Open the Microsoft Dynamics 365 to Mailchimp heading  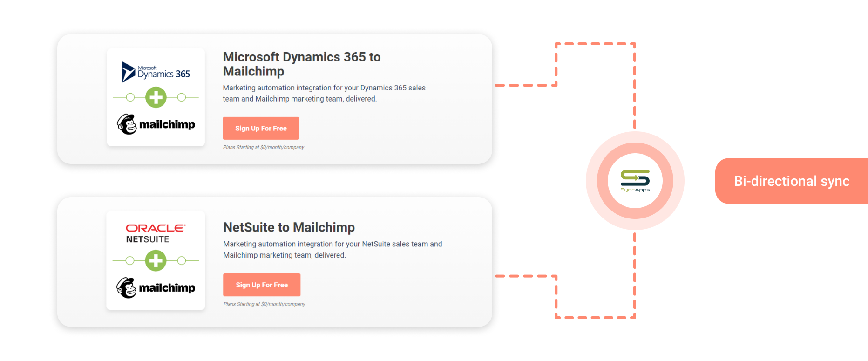(302, 64)
